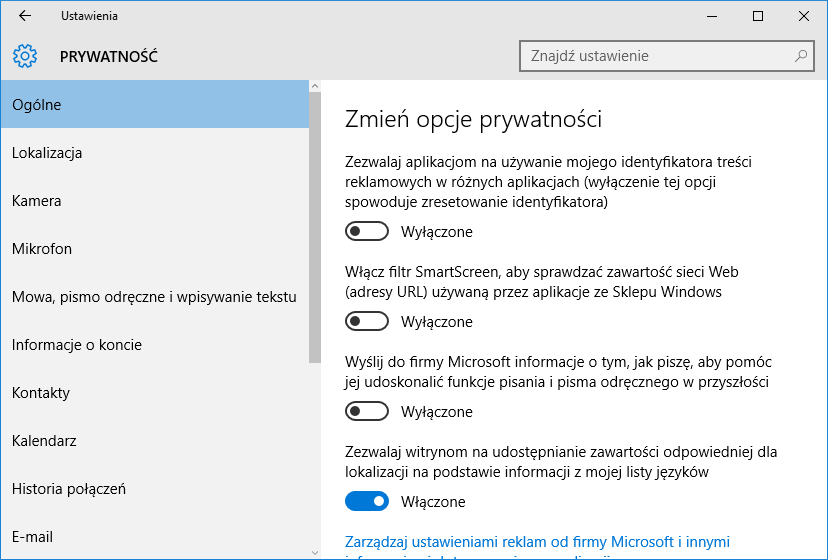Click the sidebar scrollbar thumb

click(x=315, y=228)
